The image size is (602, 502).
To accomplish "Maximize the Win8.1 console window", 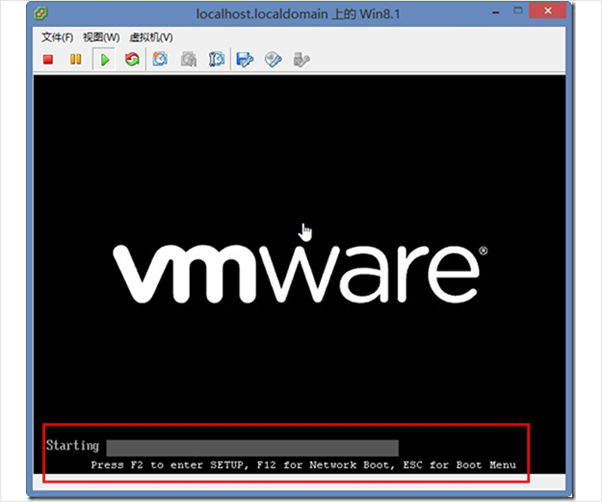I will 518,11.
